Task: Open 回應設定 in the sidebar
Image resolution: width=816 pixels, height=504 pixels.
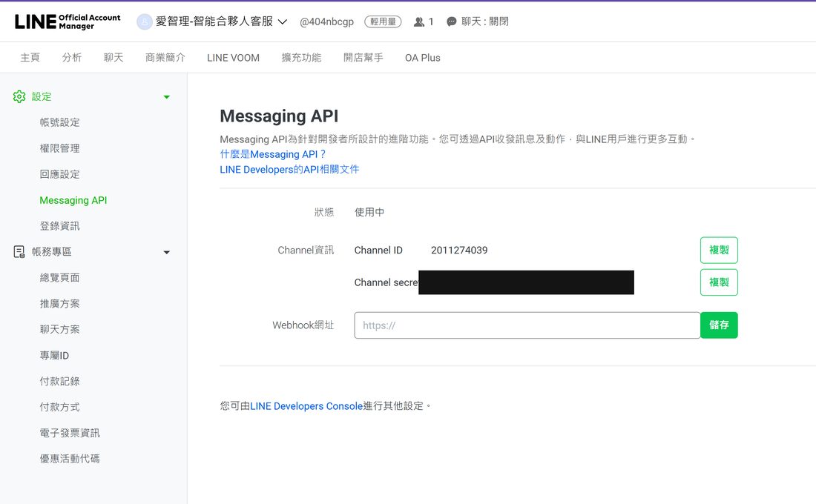Action: (x=60, y=175)
